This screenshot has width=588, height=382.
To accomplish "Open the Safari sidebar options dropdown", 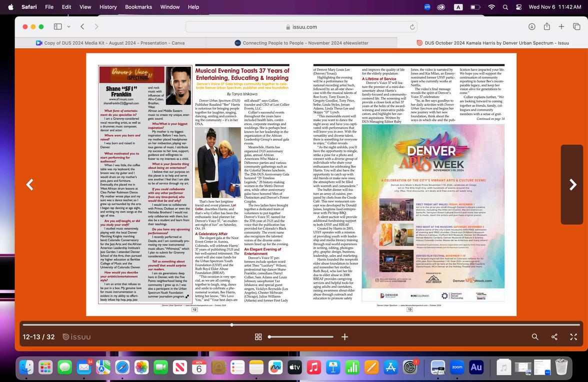I will (x=68, y=26).
